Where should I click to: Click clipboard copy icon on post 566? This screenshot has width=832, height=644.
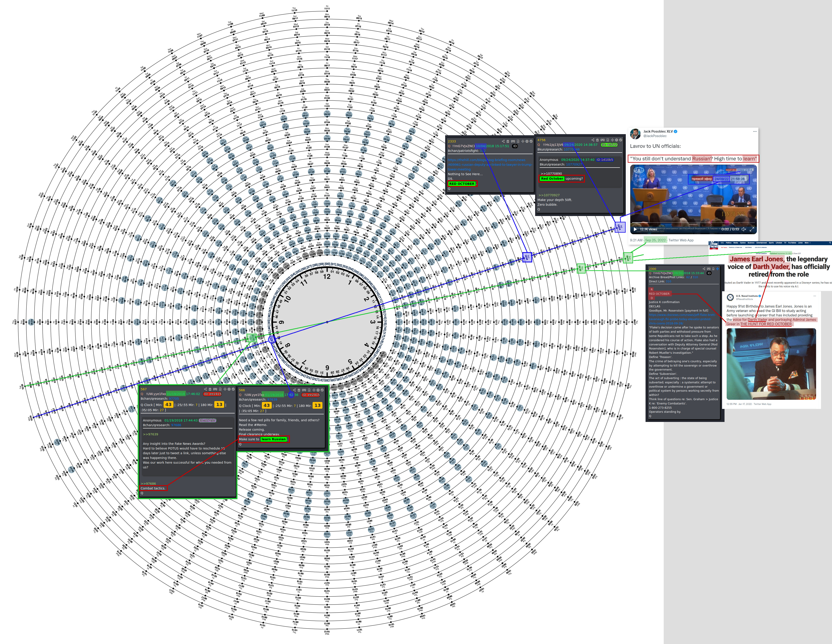299,390
